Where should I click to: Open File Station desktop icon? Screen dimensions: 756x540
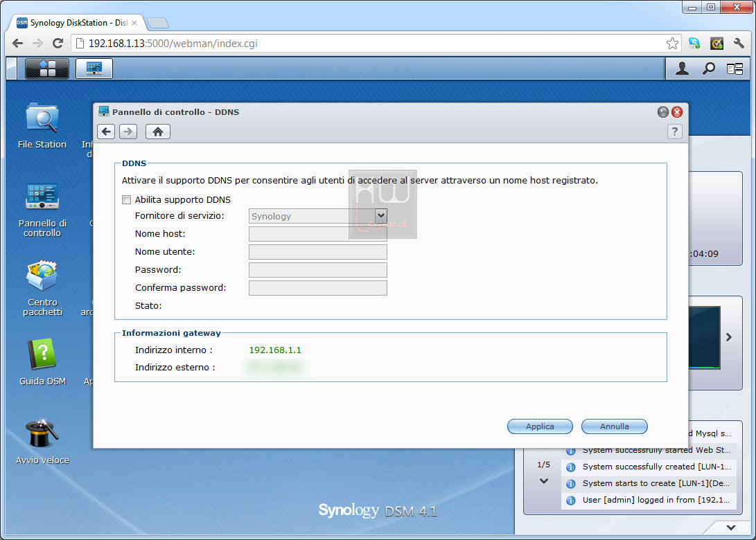pyautogui.click(x=42, y=125)
